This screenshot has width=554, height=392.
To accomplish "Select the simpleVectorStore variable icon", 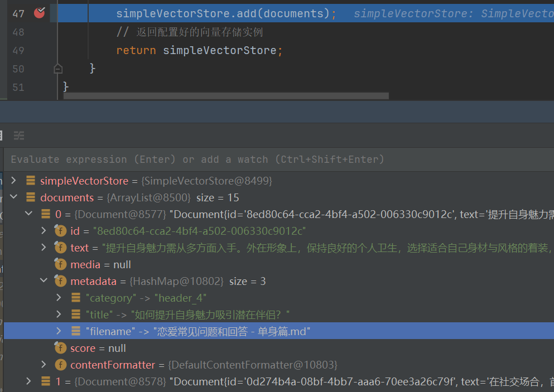I will (31, 181).
